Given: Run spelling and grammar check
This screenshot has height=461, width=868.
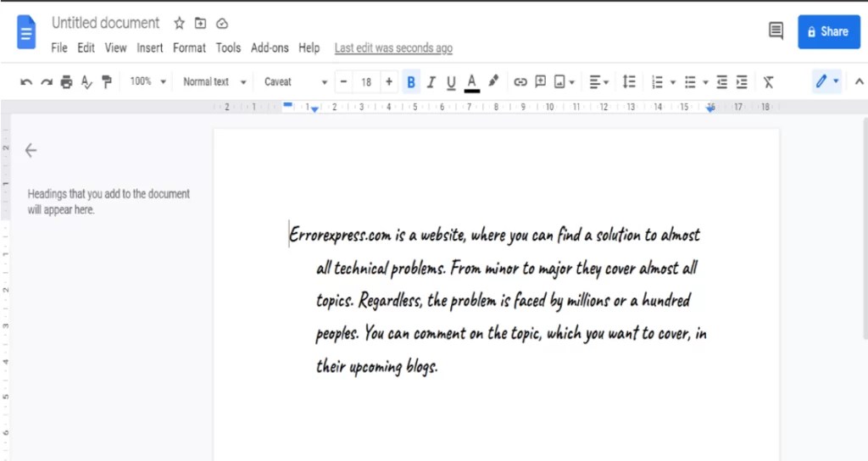Looking at the screenshot, I should click(x=86, y=82).
